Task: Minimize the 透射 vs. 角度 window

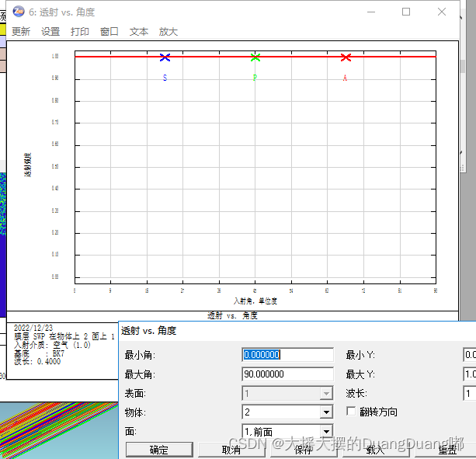Action: click(x=371, y=12)
